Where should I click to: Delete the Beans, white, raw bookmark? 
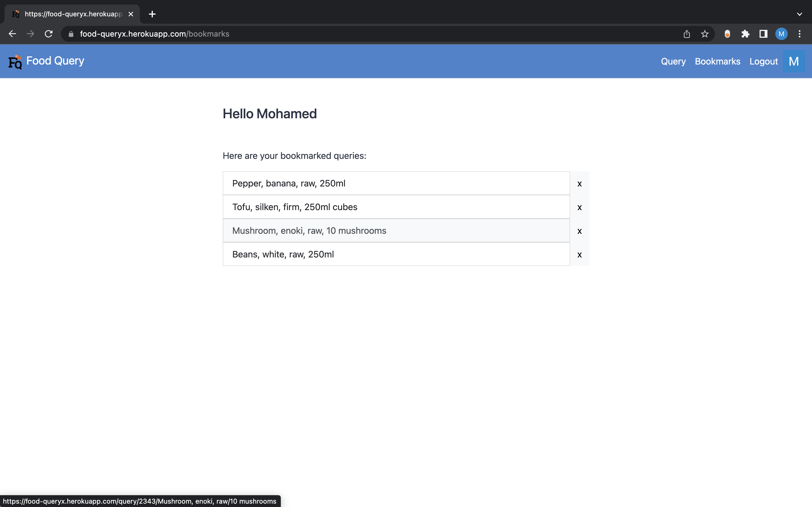click(579, 255)
